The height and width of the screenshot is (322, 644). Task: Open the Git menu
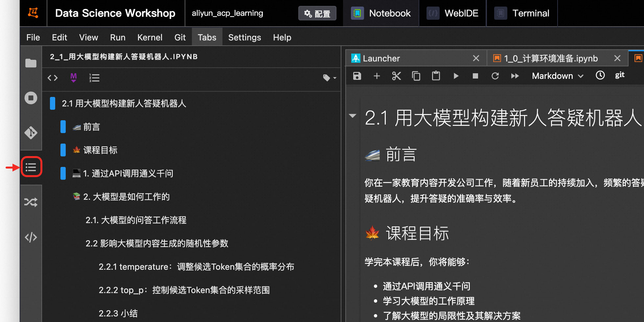180,37
